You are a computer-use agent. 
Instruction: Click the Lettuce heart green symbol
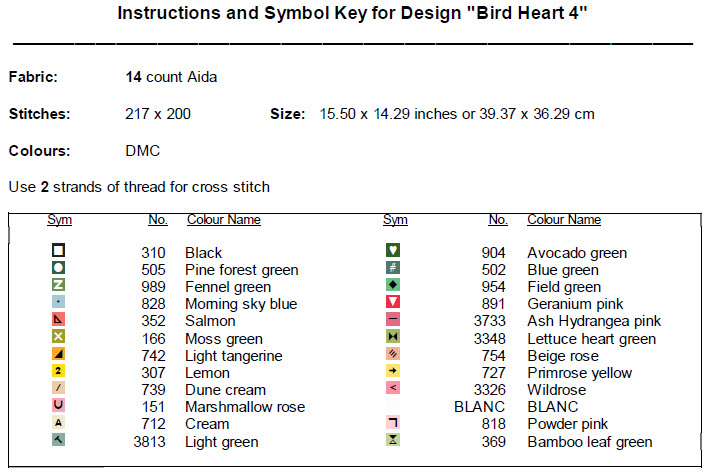pos(393,337)
